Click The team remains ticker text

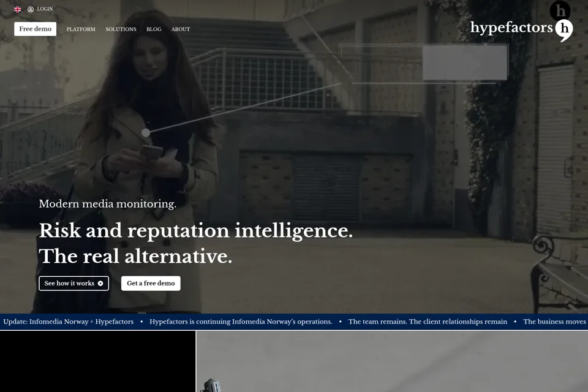[x=428, y=322]
